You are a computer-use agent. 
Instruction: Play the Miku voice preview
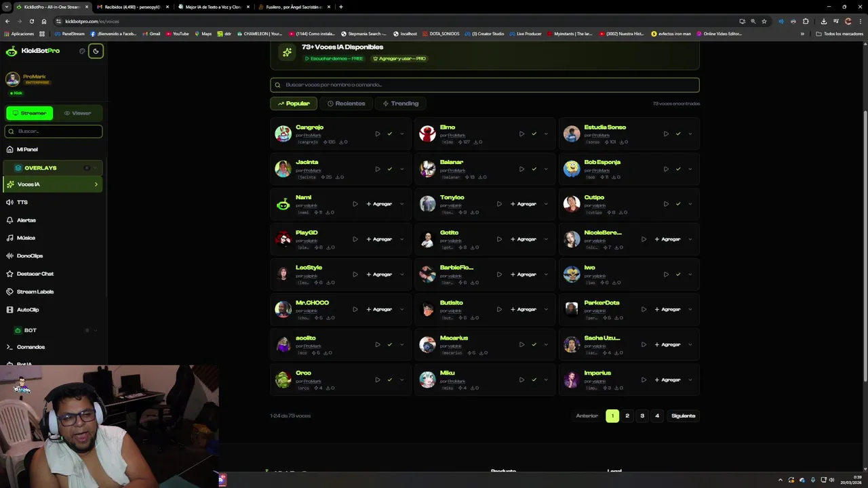pos(521,380)
